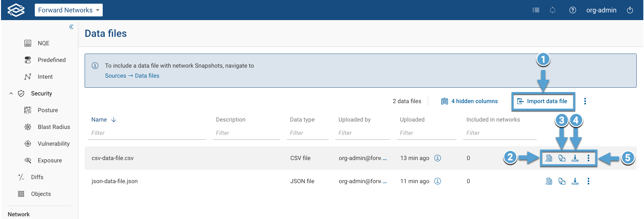
Task: Click the Posture grid icon
Action: pyautogui.click(x=28, y=110)
